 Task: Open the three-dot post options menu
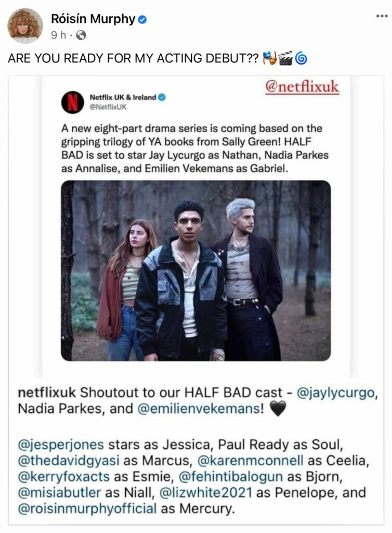[382, 16]
